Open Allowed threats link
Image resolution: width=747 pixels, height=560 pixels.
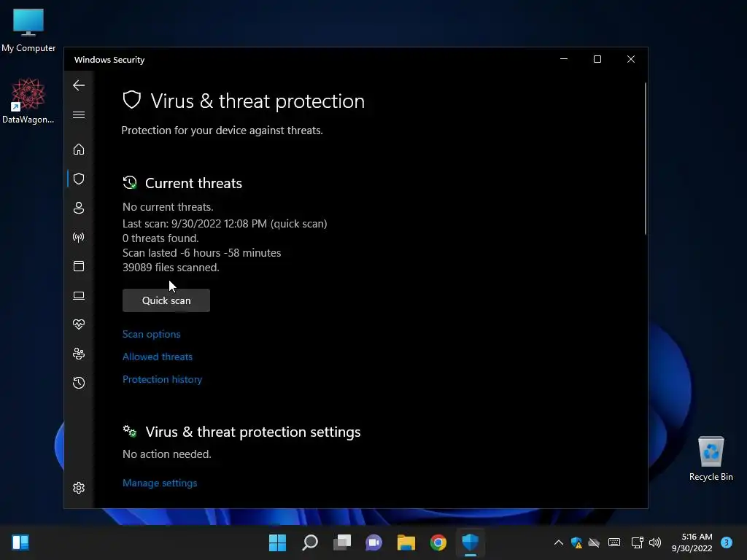coord(158,357)
